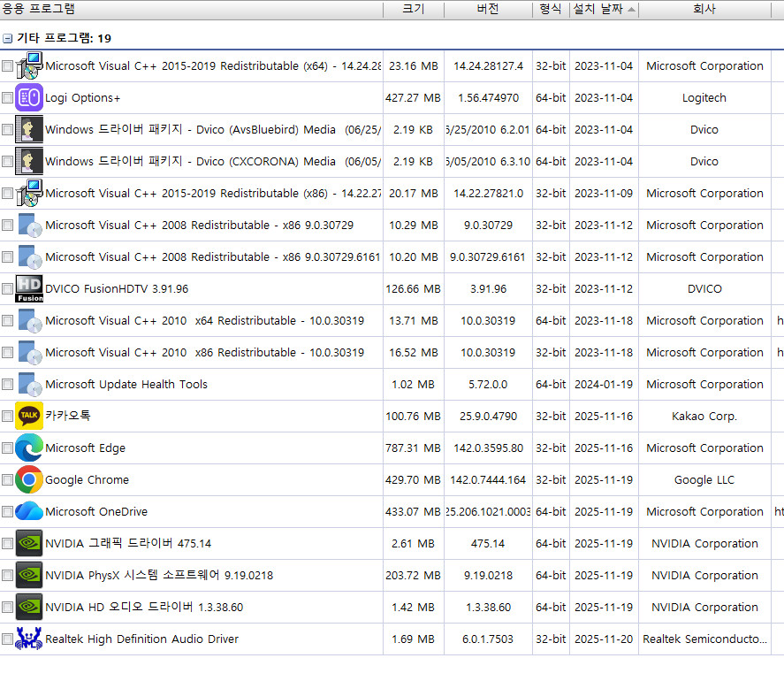Viewport: 784px width, 681px height.
Task: Click the Microsoft Edge icon
Action: coord(29,448)
